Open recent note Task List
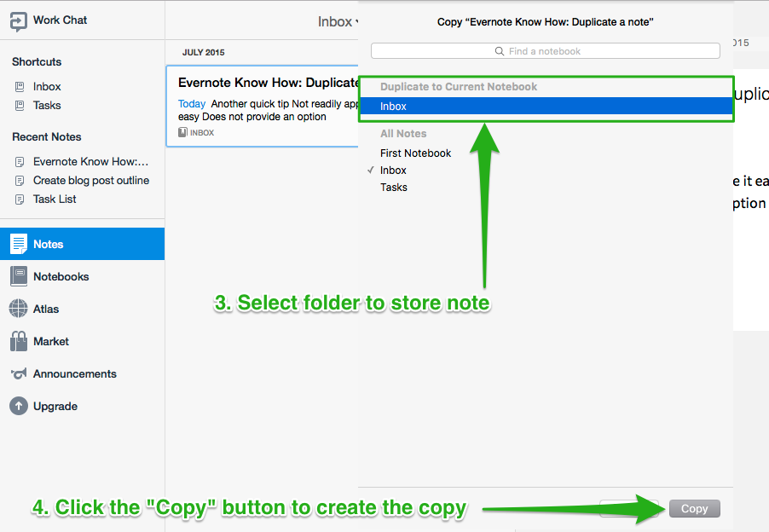This screenshot has width=769, height=532. pyautogui.click(x=55, y=199)
